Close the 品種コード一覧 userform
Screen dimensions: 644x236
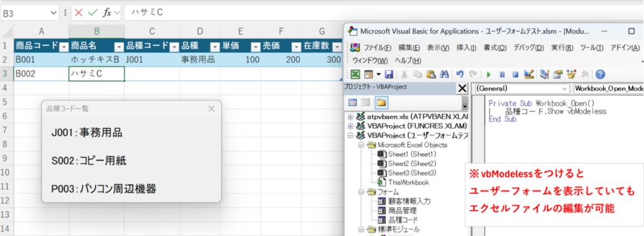click(211, 108)
